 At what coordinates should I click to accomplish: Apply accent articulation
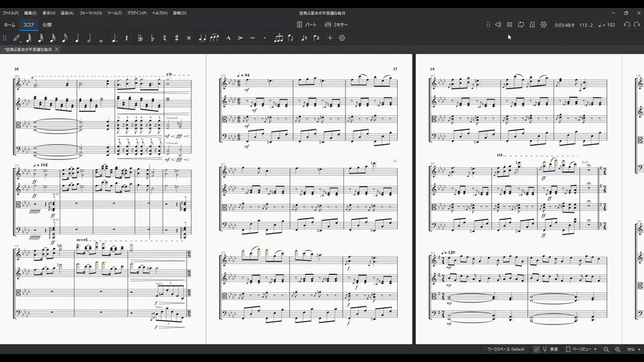240,38
